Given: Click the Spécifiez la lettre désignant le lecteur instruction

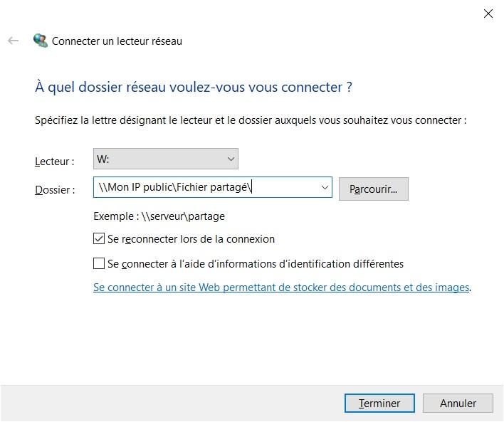Looking at the screenshot, I should [251, 120].
